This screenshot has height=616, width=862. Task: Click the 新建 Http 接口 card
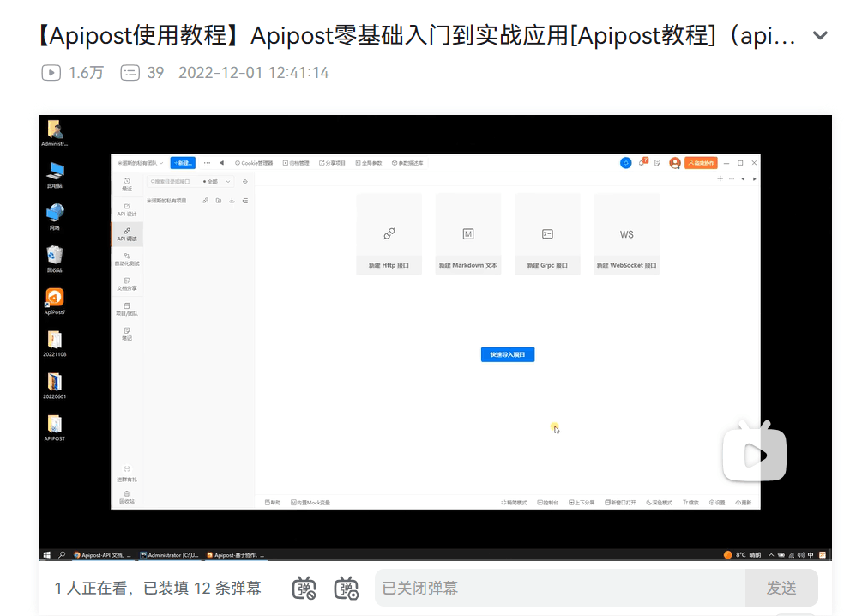click(389, 233)
